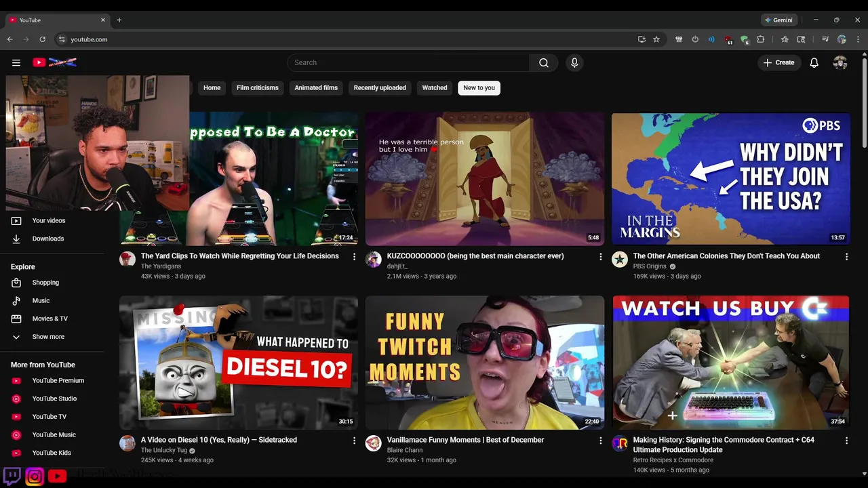
Task: Open options menu for The Yard Clips video
Action: 354,257
